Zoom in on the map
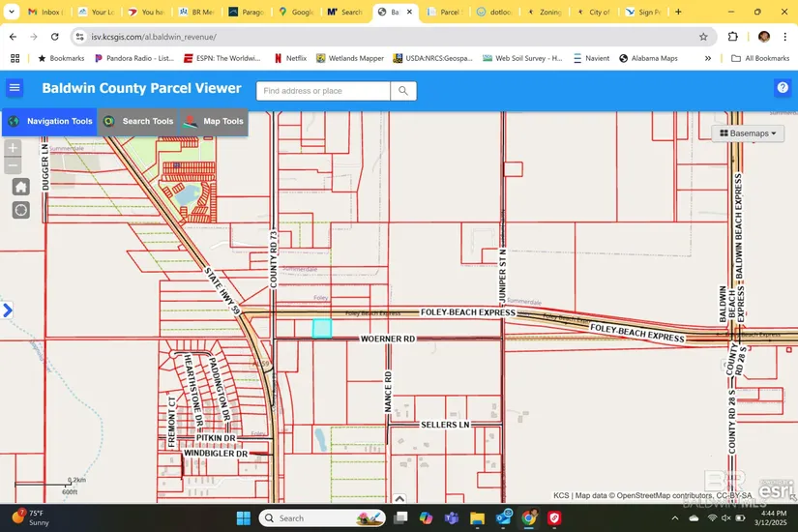The height and width of the screenshot is (532, 798). tap(13, 148)
